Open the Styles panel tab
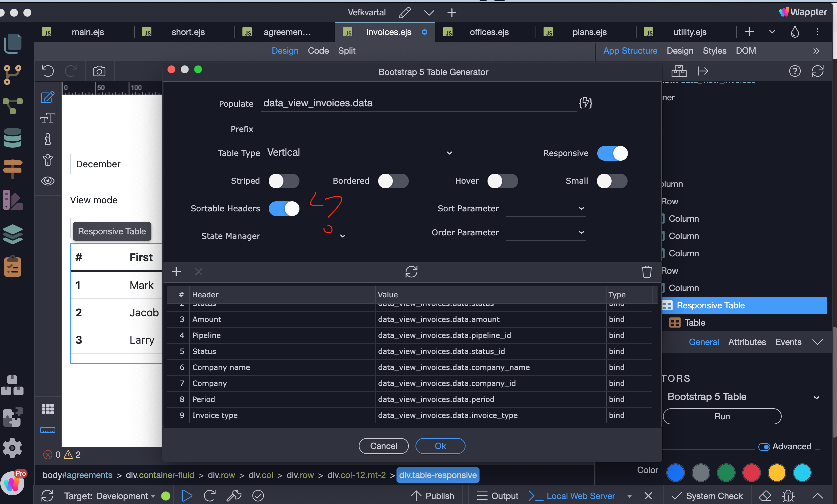837x504 pixels. [714, 51]
